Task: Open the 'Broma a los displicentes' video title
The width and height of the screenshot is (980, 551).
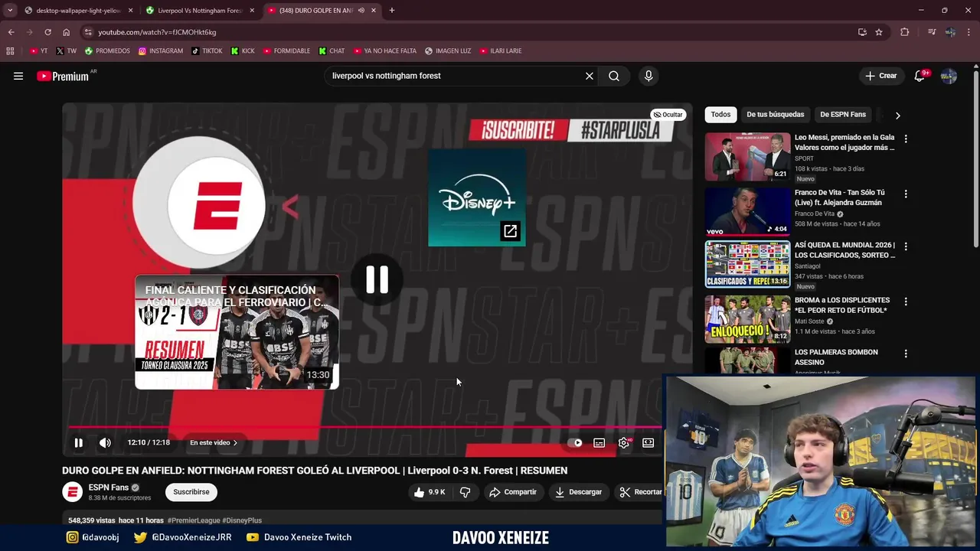Action: click(842, 305)
